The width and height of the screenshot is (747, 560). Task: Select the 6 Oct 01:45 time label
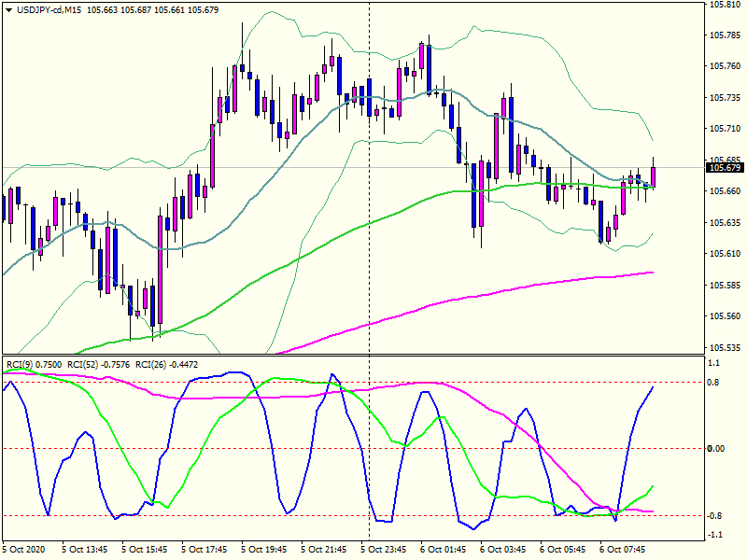(x=443, y=549)
